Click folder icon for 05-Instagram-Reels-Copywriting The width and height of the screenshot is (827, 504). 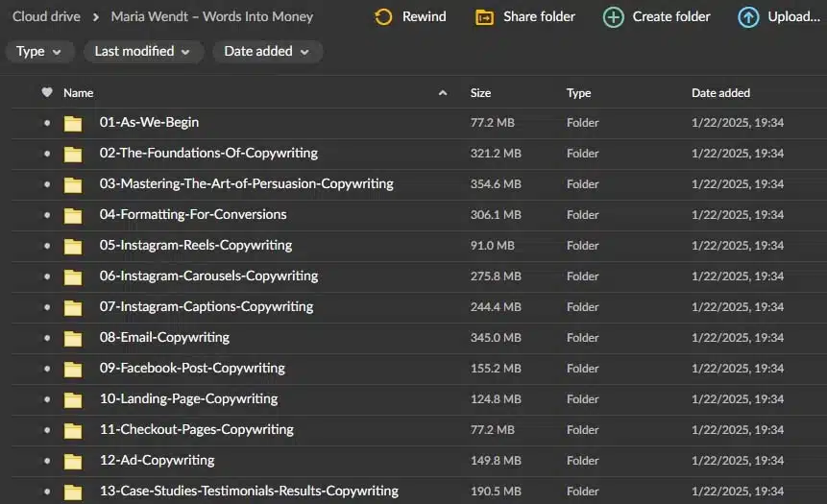coord(73,246)
